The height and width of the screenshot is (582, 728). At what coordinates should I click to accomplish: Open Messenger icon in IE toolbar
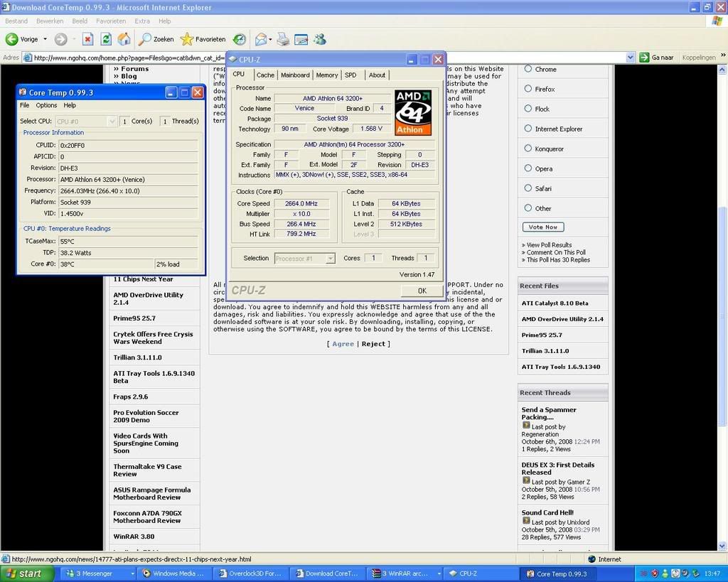click(319, 40)
